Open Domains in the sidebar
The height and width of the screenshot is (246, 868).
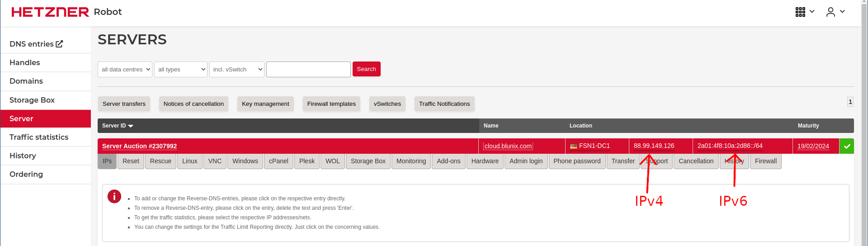(x=45, y=81)
